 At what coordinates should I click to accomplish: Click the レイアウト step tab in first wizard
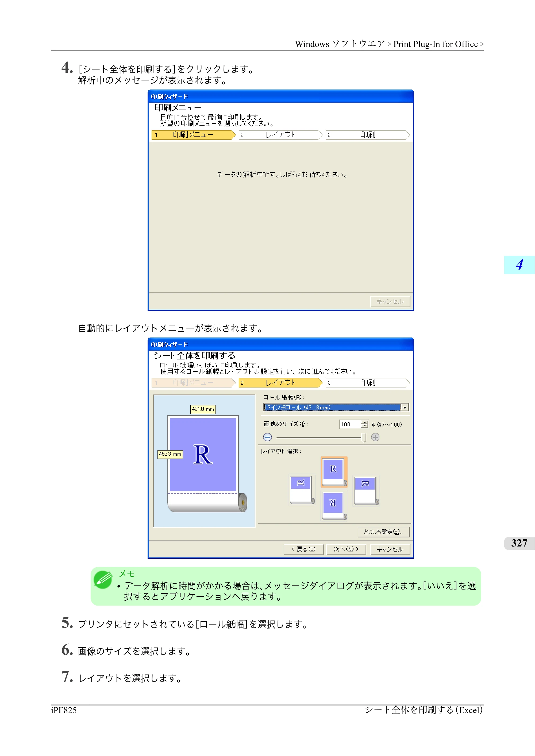tap(281, 135)
